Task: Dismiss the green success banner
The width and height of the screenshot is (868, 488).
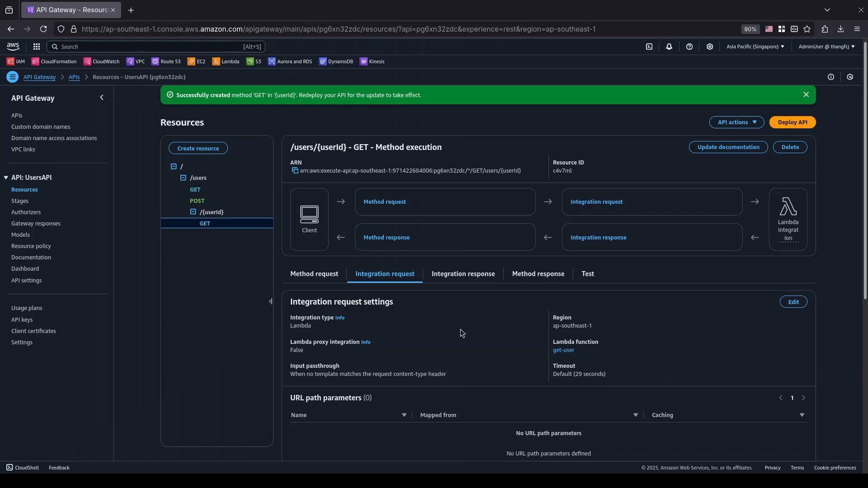Action: pyautogui.click(x=806, y=94)
